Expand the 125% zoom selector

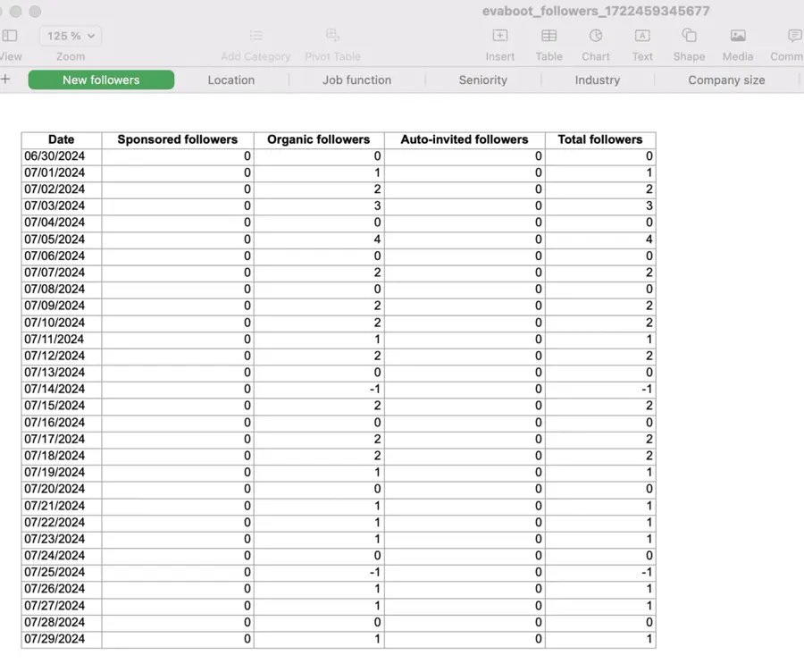[x=70, y=36]
